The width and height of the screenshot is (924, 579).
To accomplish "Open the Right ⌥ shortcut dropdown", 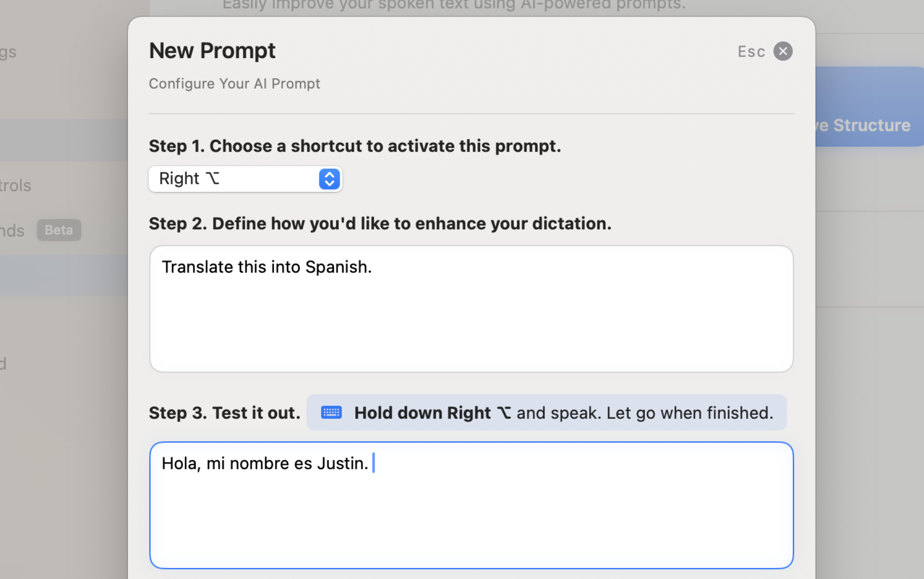I will [245, 179].
